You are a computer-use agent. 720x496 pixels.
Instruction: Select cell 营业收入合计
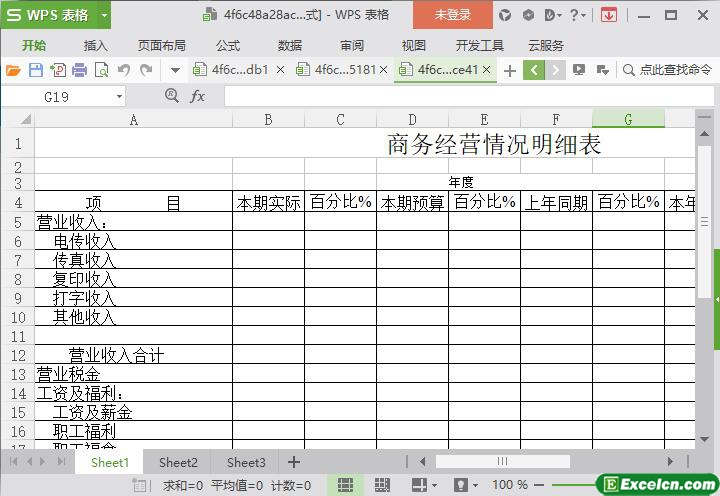pyautogui.click(x=134, y=355)
